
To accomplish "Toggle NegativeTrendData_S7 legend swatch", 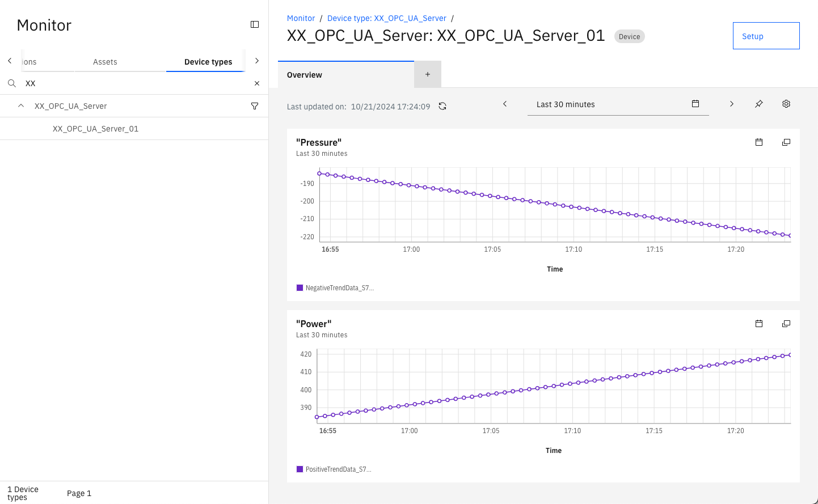I will click(x=300, y=287).
